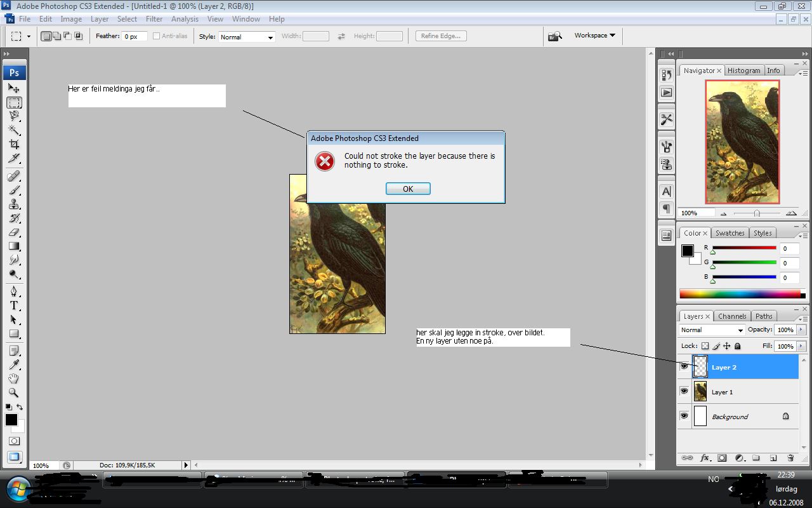812x508 pixels.
Task: Switch to the Swatches tab
Action: point(730,233)
